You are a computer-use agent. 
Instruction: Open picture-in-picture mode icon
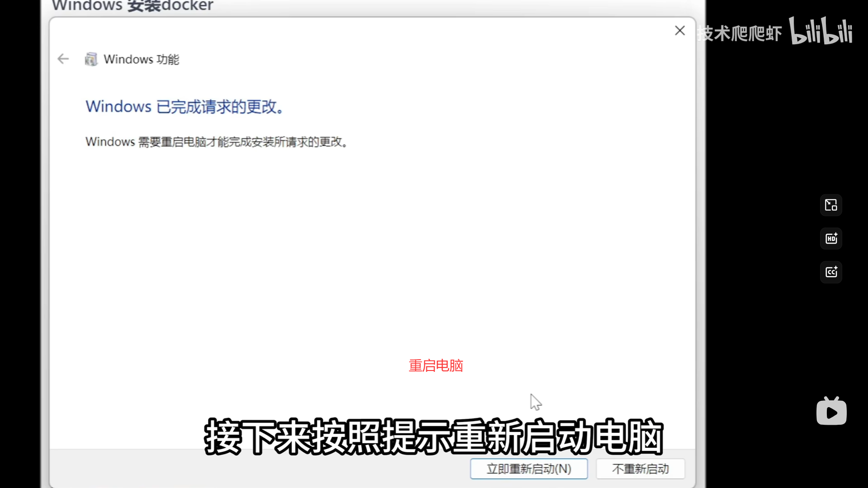[x=831, y=205]
